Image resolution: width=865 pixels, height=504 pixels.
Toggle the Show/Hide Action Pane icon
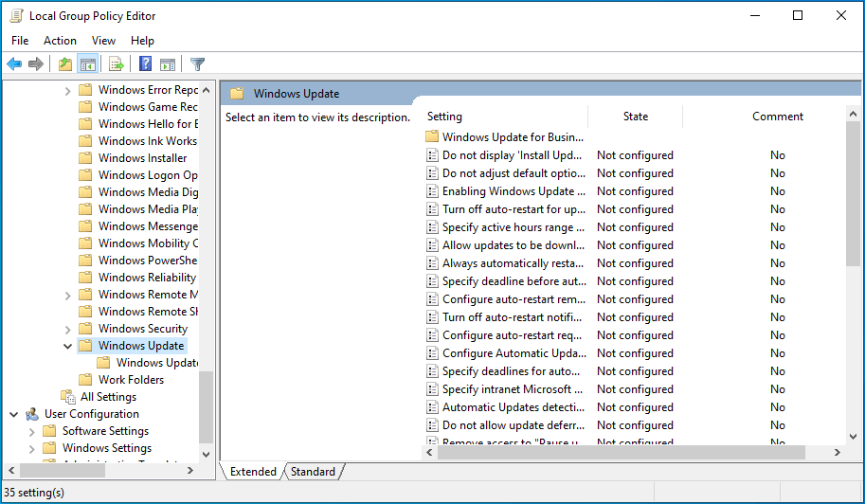[x=168, y=64]
